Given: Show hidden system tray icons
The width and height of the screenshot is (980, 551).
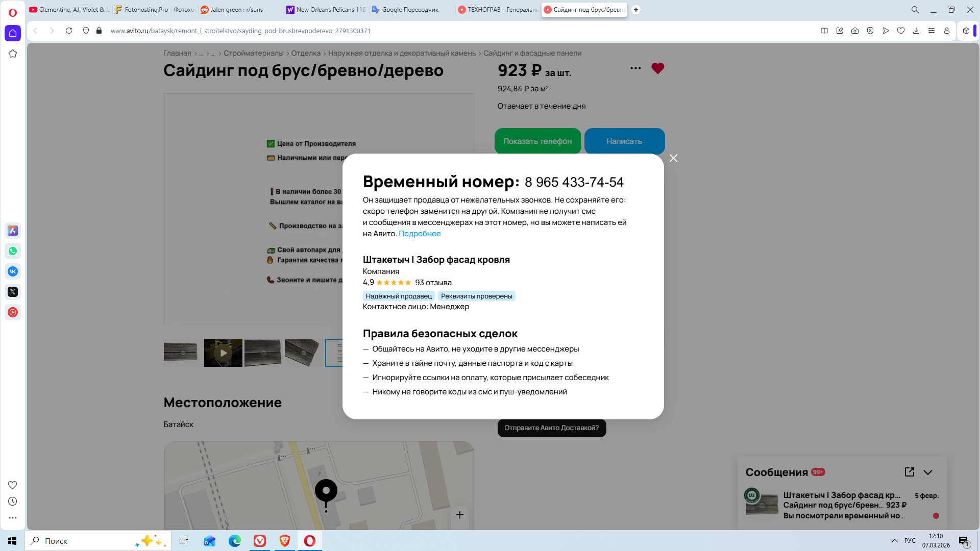Looking at the screenshot, I should [894, 541].
